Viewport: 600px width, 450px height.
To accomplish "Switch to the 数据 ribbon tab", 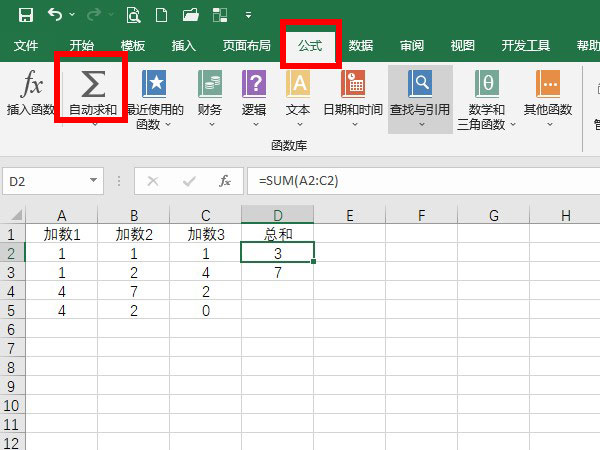I will click(x=360, y=46).
